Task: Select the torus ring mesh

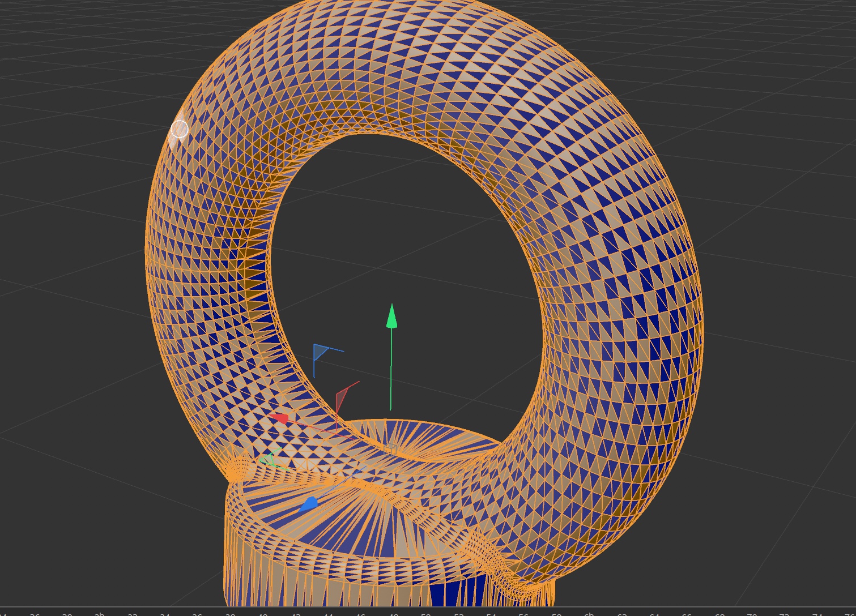Action: (x=617, y=283)
